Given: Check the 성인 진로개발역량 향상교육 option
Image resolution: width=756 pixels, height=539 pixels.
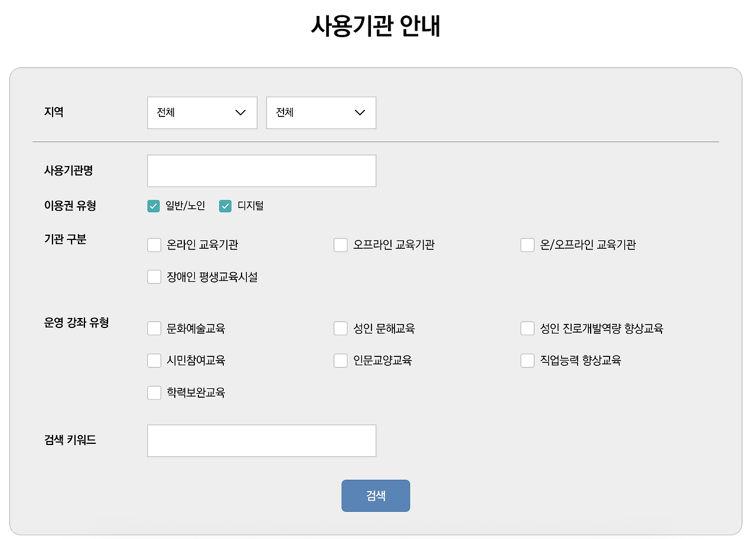Looking at the screenshot, I should 527,328.
